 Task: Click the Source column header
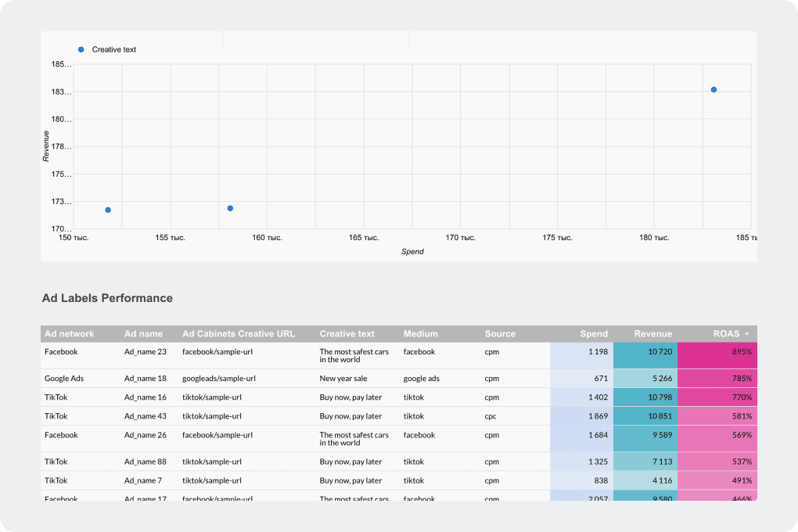pyautogui.click(x=500, y=334)
